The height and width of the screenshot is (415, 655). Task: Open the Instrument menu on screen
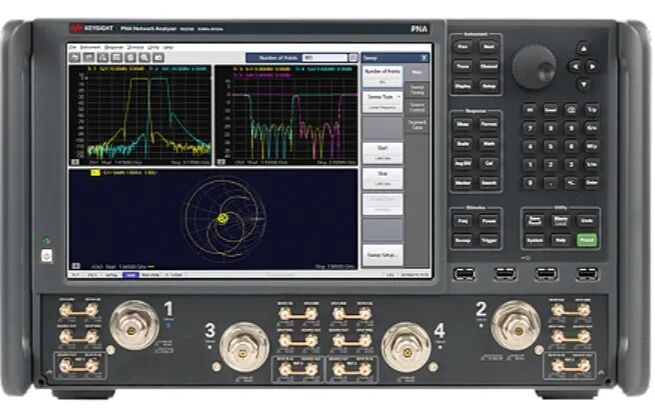tap(91, 48)
